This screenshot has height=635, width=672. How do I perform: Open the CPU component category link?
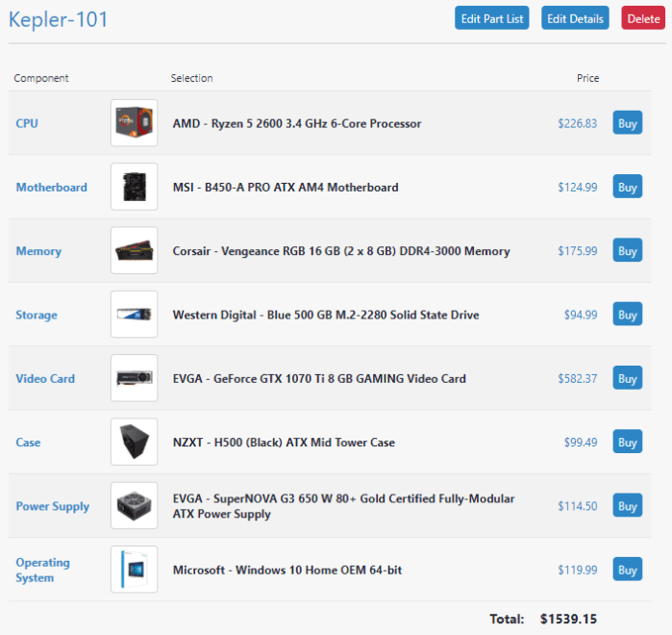27,123
